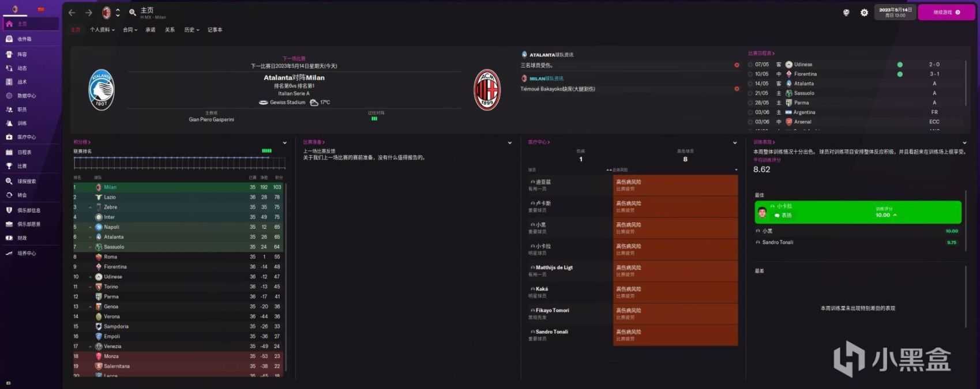Click the red alert icon beside Tiémoué Bakayoko

[x=737, y=89]
